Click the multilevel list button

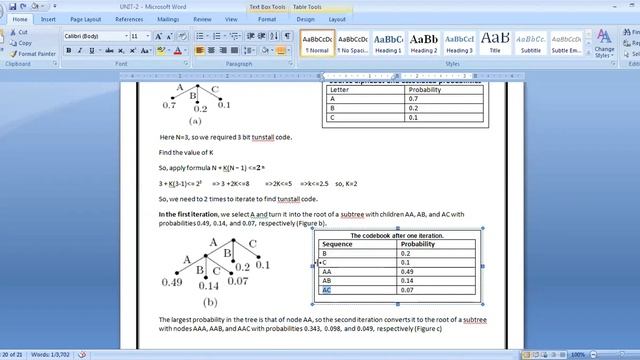click(235, 36)
